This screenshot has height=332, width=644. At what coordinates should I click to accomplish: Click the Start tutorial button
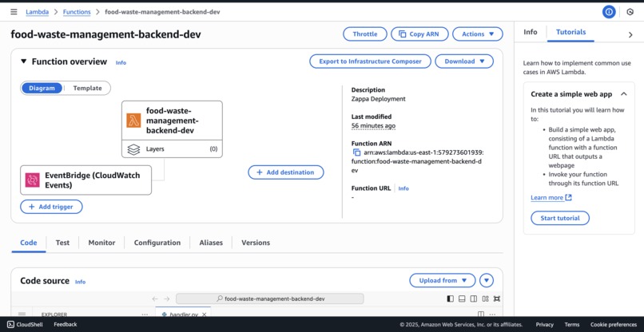pyautogui.click(x=560, y=218)
